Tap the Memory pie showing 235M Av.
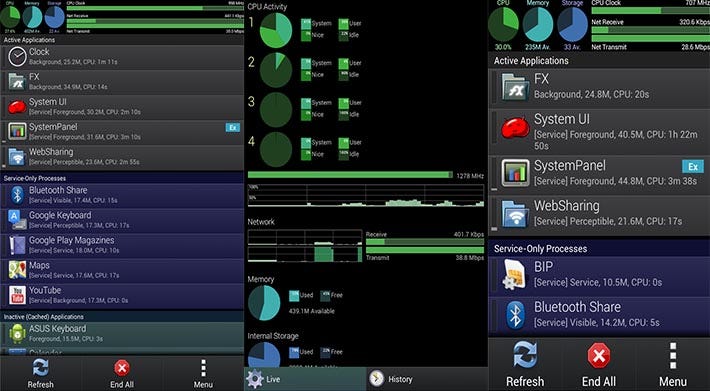 [537, 24]
